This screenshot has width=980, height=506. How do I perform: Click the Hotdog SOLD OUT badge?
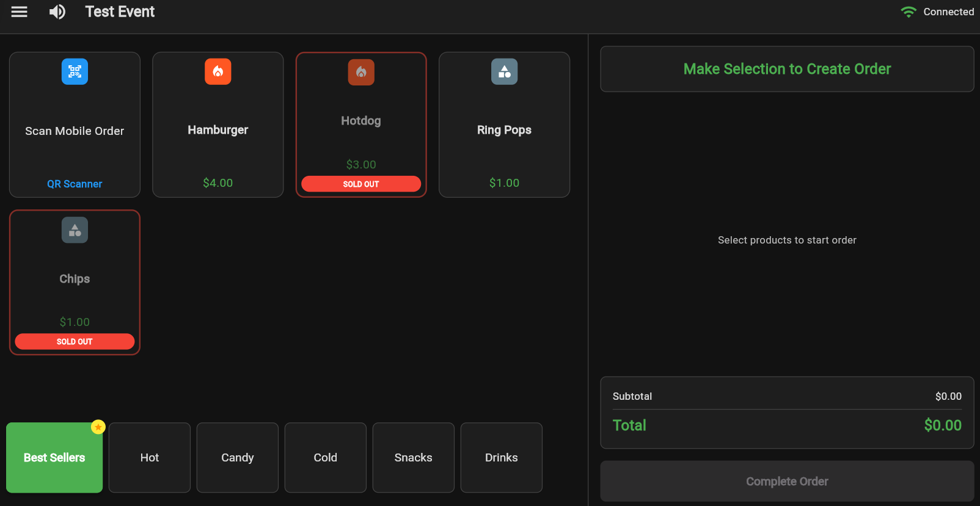(x=361, y=184)
